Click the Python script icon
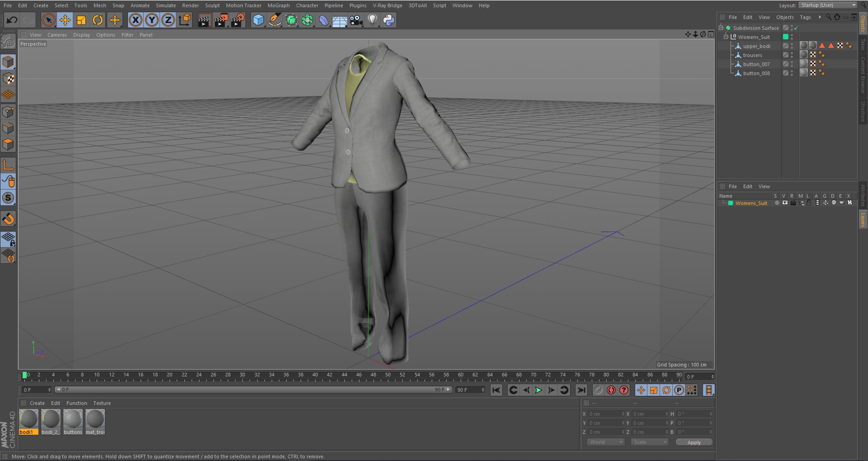Image resolution: width=868 pixels, height=461 pixels. click(x=389, y=20)
